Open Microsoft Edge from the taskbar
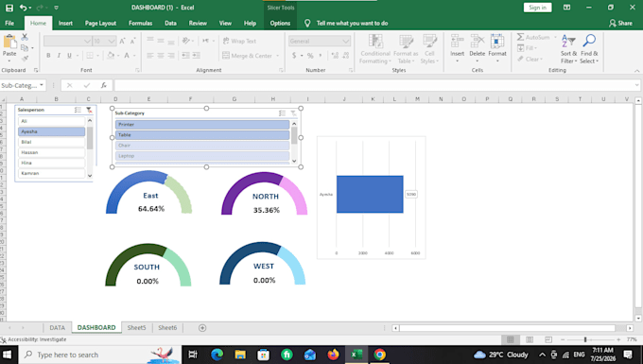643x364 pixels. tap(217, 355)
